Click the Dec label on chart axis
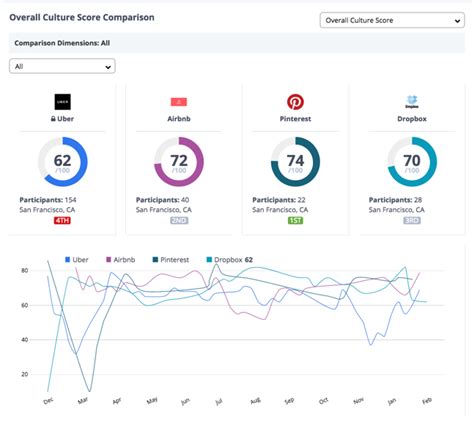 pyautogui.click(x=48, y=401)
